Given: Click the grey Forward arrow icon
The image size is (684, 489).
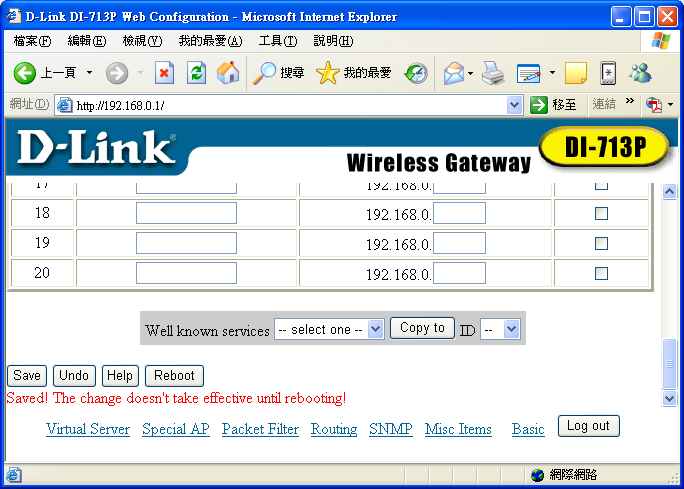Looking at the screenshot, I should [x=117, y=73].
